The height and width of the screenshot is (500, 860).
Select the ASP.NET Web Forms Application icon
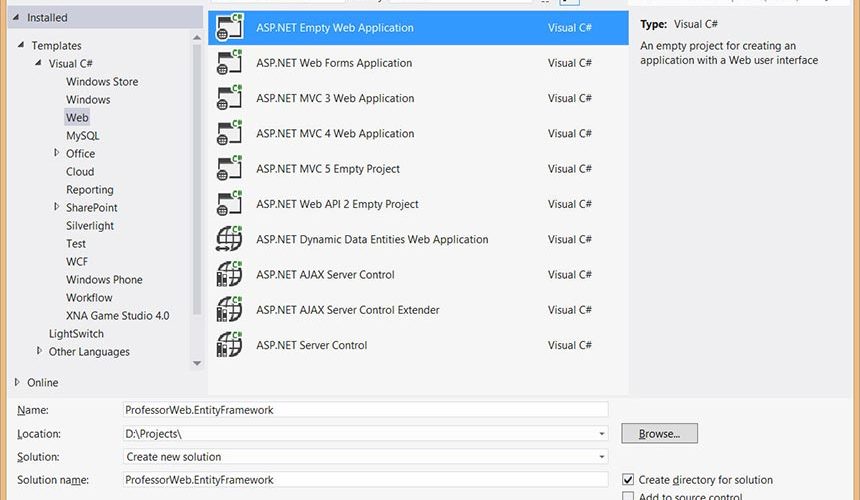coord(230,63)
